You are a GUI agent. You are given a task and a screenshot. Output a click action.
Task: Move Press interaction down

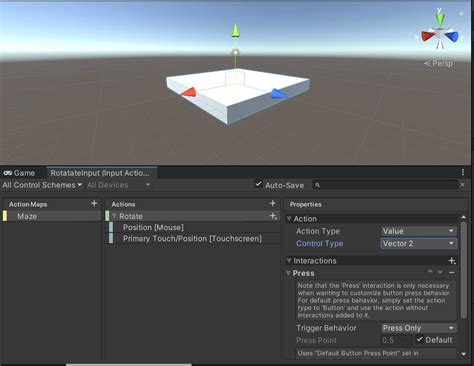pyautogui.click(x=440, y=272)
